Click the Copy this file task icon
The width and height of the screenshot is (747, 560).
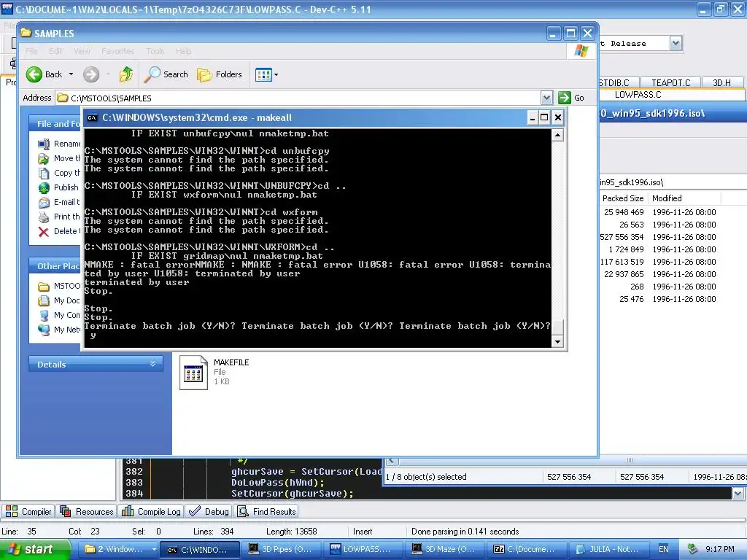(x=44, y=173)
